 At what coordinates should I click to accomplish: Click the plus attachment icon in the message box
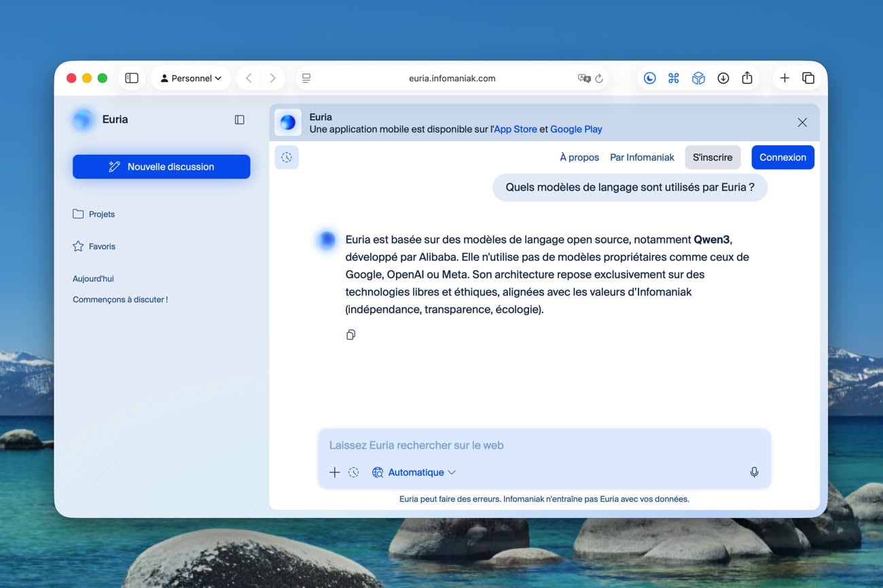click(x=334, y=473)
